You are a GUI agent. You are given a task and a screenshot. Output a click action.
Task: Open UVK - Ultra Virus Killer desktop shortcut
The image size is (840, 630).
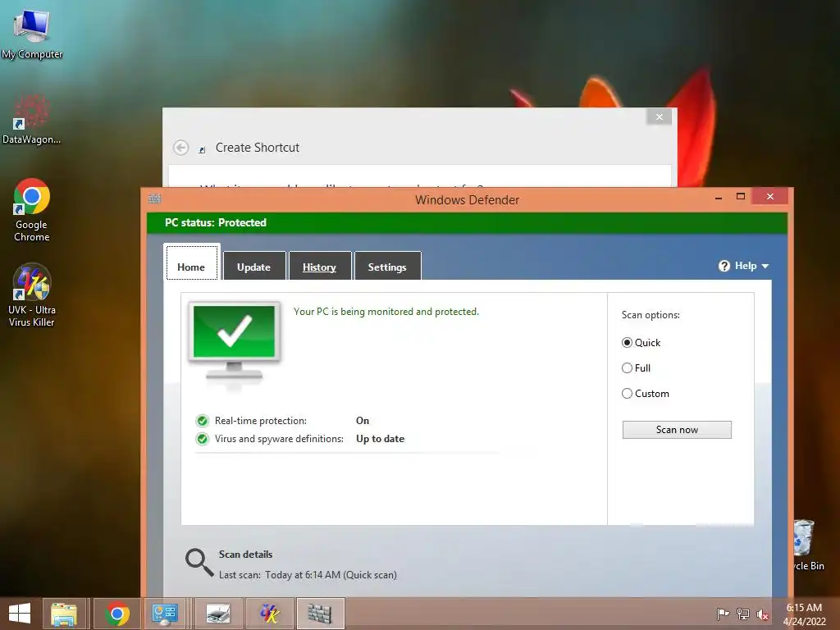coord(32,294)
